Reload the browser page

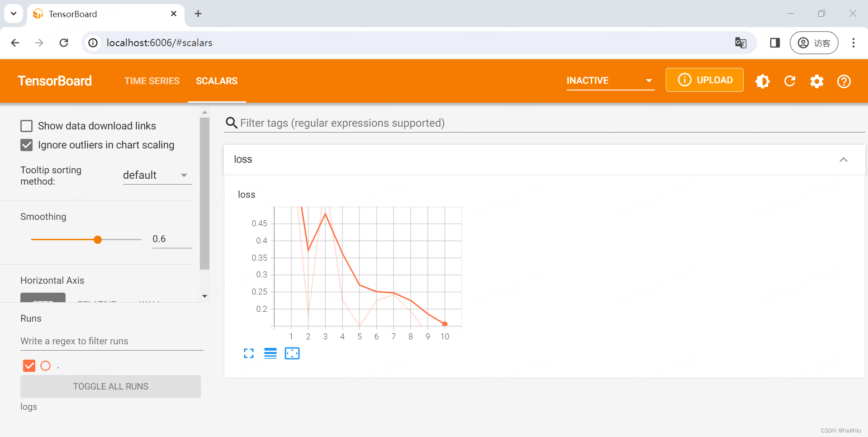pyautogui.click(x=64, y=43)
